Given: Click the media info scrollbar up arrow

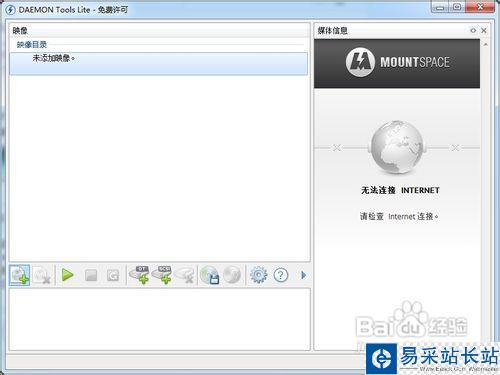Looking at the screenshot, I should pyautogui.click(x=485, y=44).
